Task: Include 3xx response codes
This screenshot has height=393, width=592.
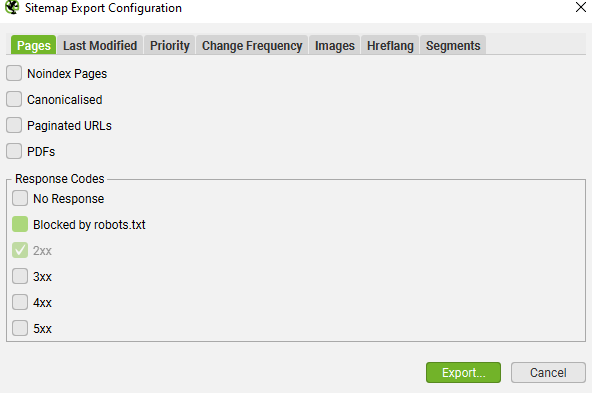Action: (x=20, y=276)
